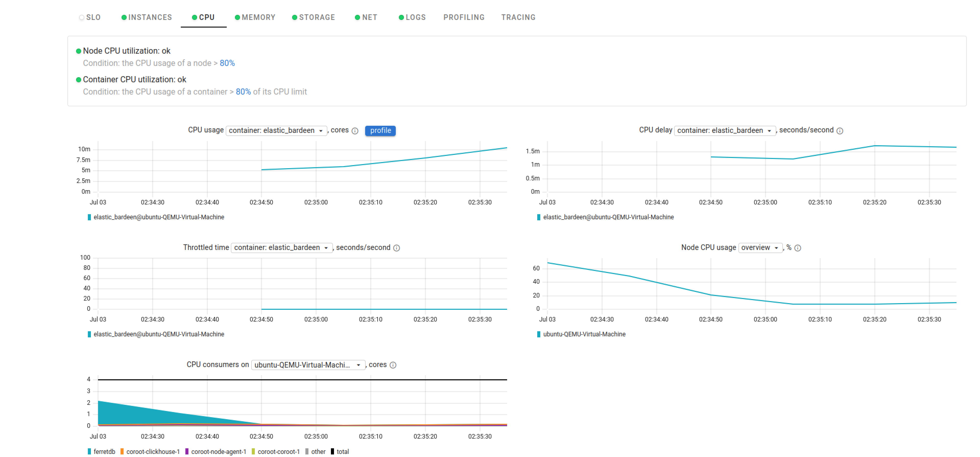This screenshot has width=980, height=457.
Task: Open the container selector on CPU usage chart
Action: pyautogui.click(x=276, y=130)
